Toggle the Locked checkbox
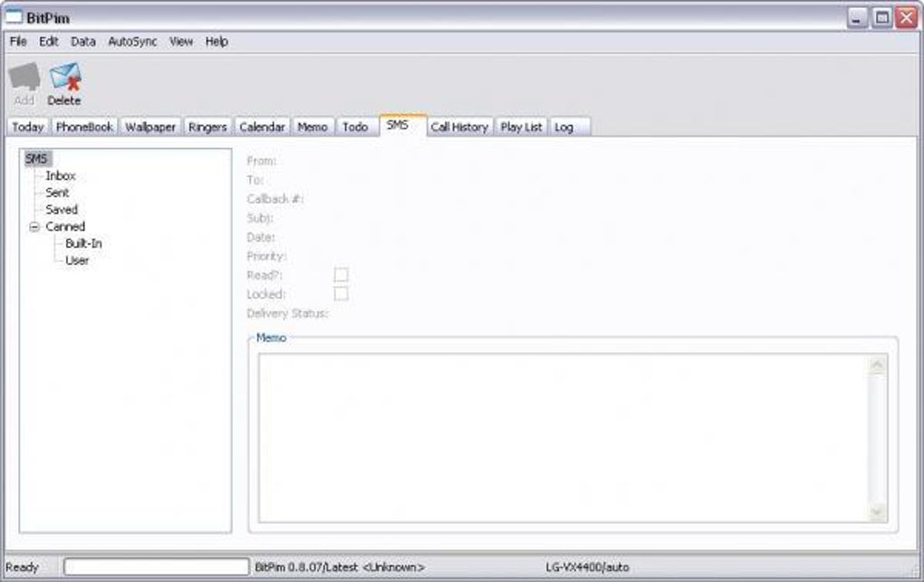This screenshot has height=582, width=924. click(341, 294)
